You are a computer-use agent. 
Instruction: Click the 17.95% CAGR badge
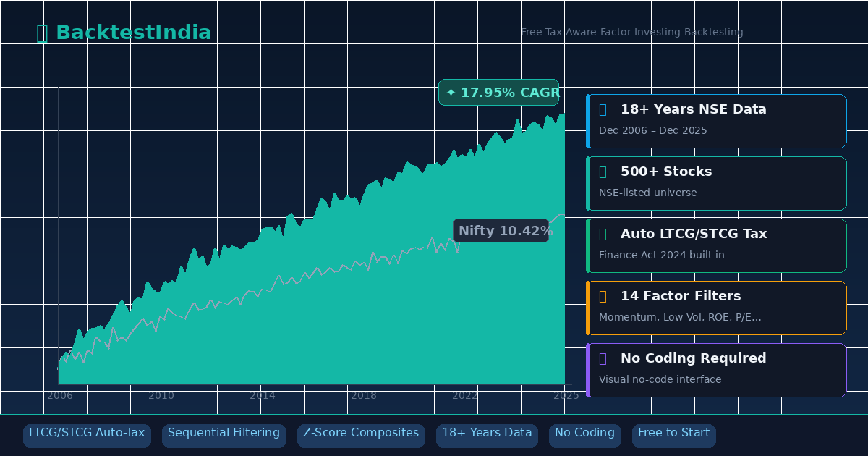tap(499, 93)
